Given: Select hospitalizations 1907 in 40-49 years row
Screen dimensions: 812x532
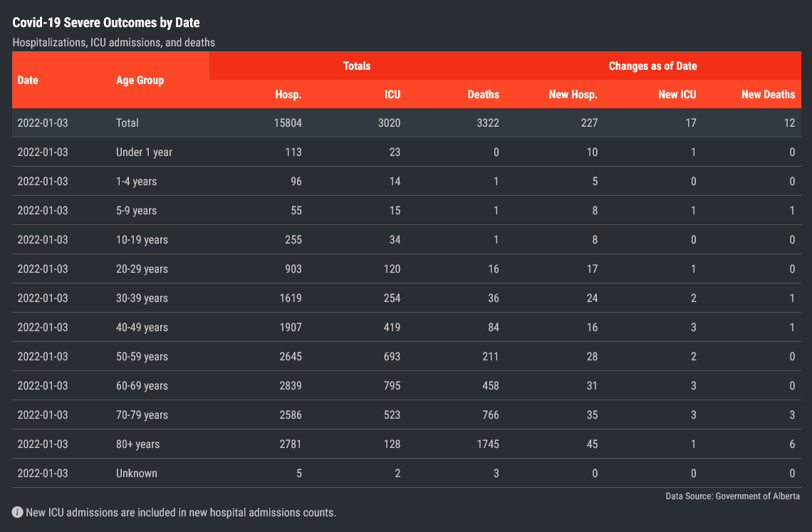Looking at the screenshot, I should click(291, 328).
